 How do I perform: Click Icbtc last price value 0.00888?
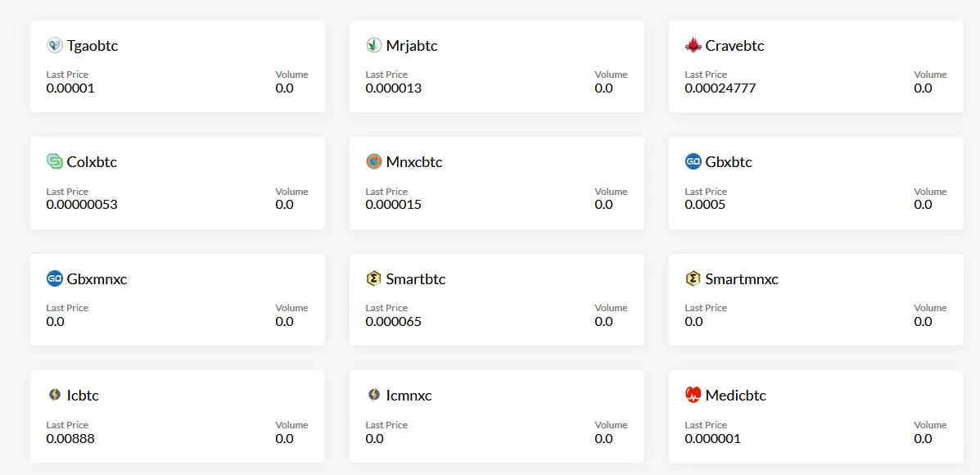pyautogui.click(x=70, y=438)
